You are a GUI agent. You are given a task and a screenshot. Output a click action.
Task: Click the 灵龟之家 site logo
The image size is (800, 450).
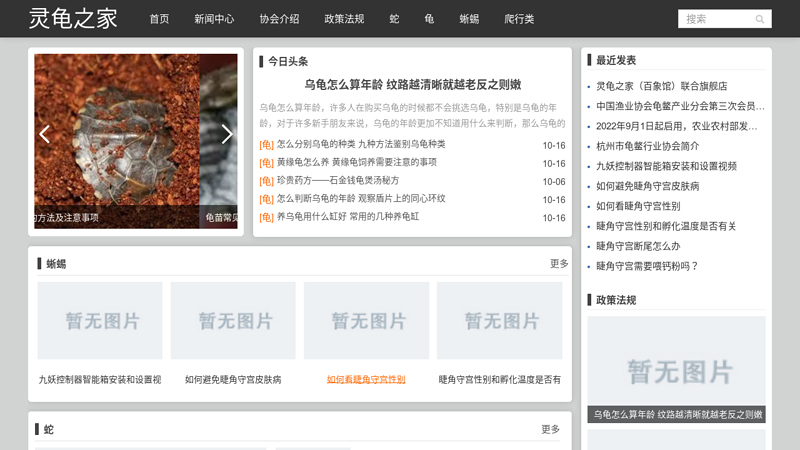coord(73,19)
